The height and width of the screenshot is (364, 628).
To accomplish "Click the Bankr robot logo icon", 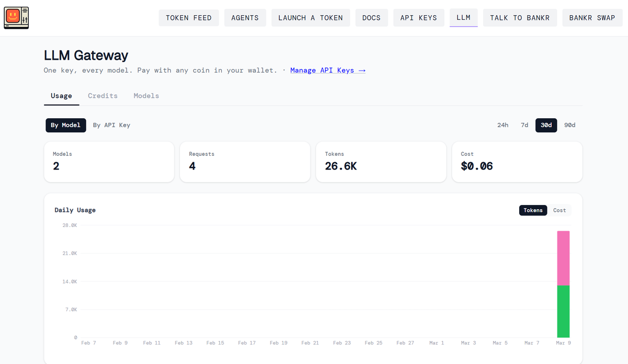I will (16, 18).
